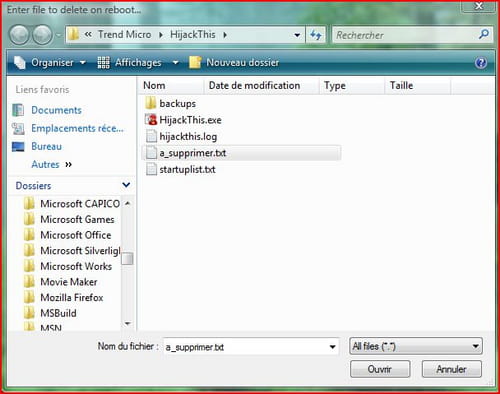
Task: Click the folder icon in address bar
Action: coord(73,34)
